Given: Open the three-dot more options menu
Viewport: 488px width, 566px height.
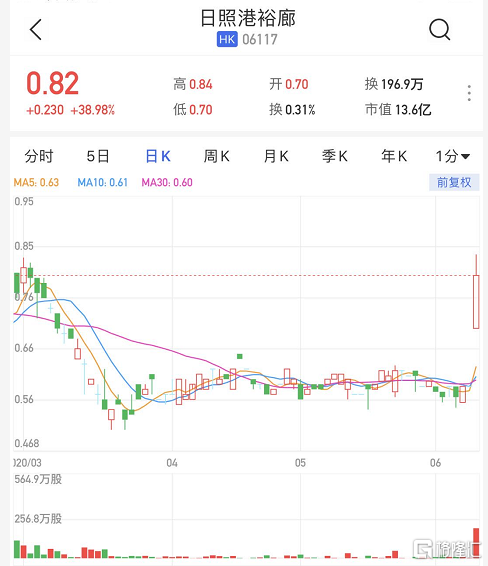Looking at the screenshot, I should click(x=469, y=93).
